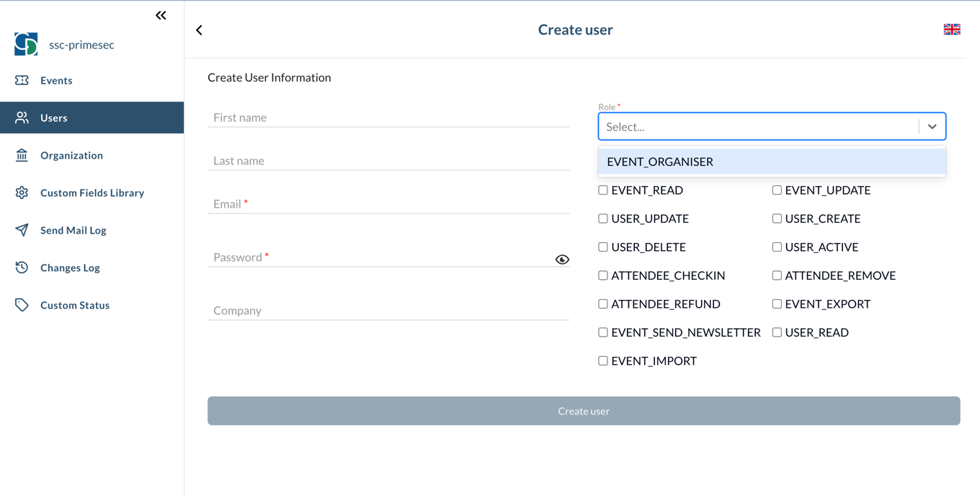Open Send Mail Log via paper plane icon
980x496 pixels.
(x=22, y=230)
